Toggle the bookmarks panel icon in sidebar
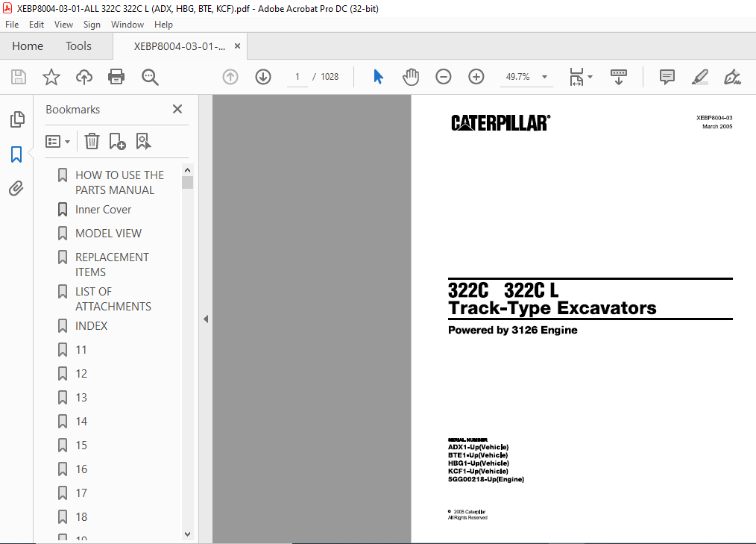This screenshot has width=756, height=544. point(16,154)
